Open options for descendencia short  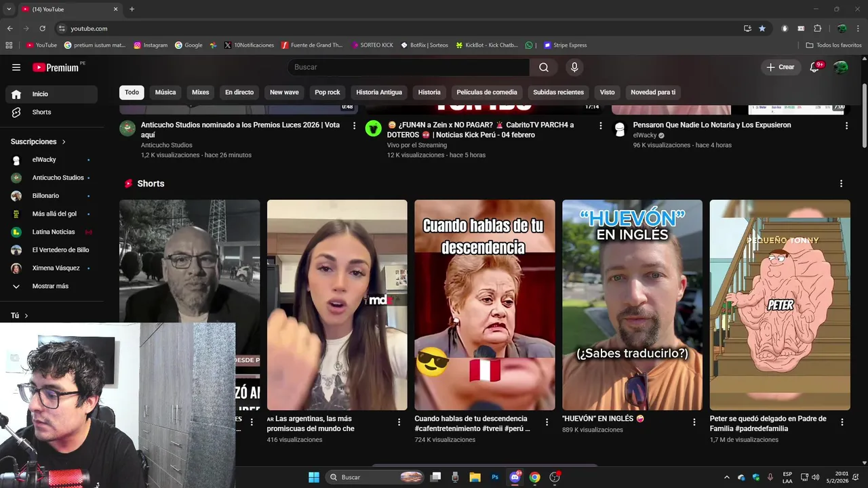[x=547, y=422]
